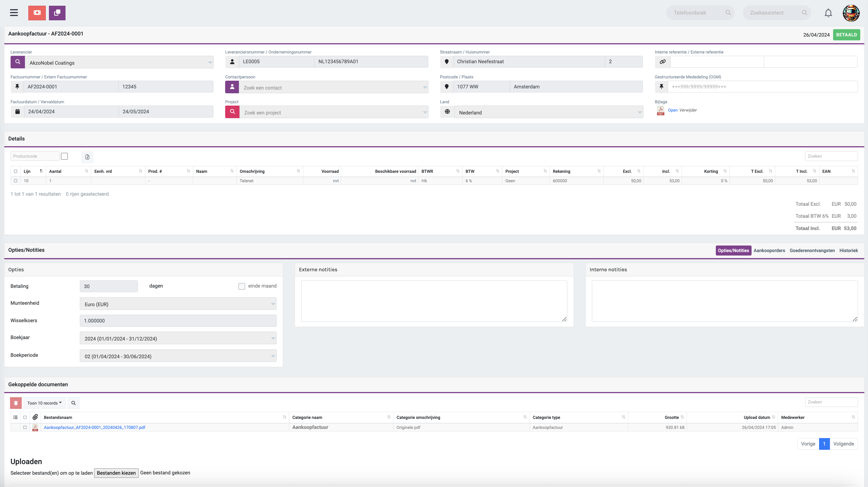Toggle the checkbox next to Productcode
The width and height of the screenshot is (868, 487).
click(64, 156)
